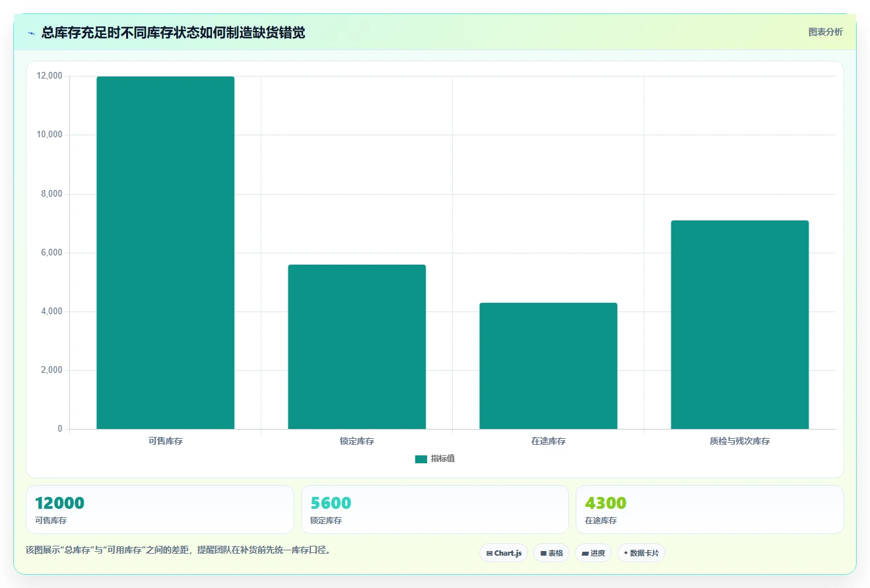Click the 可售库存 bar in chart

pyautogui.click(x=165, y=253)
